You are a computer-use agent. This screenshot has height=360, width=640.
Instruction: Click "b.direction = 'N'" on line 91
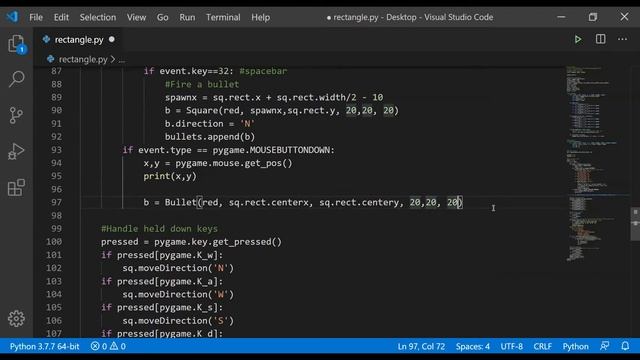(210, 124)
